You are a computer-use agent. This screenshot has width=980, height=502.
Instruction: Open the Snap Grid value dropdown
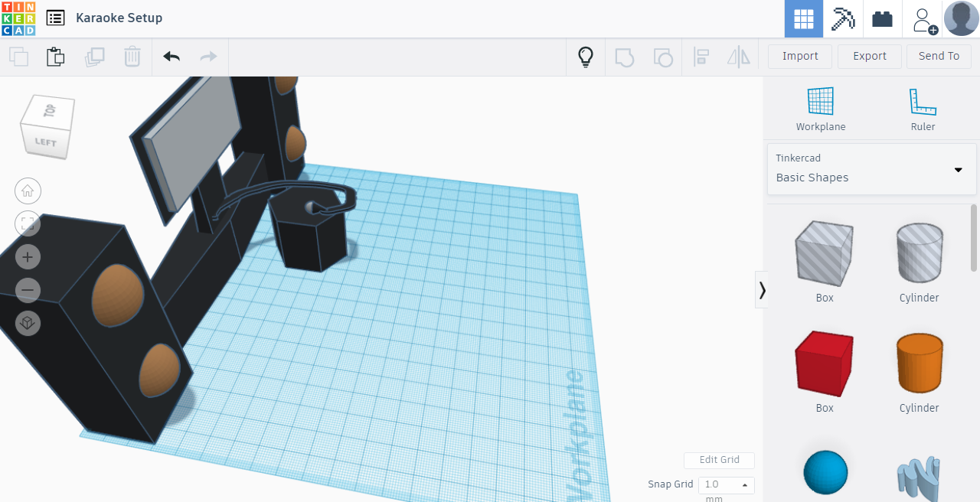(x=726, y=485)
